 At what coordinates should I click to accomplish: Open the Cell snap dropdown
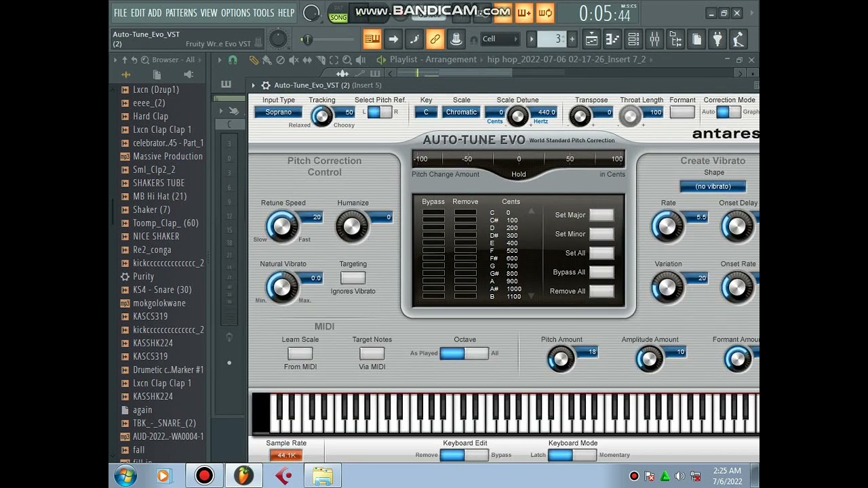pyautogui.click(x=500, y=39)
